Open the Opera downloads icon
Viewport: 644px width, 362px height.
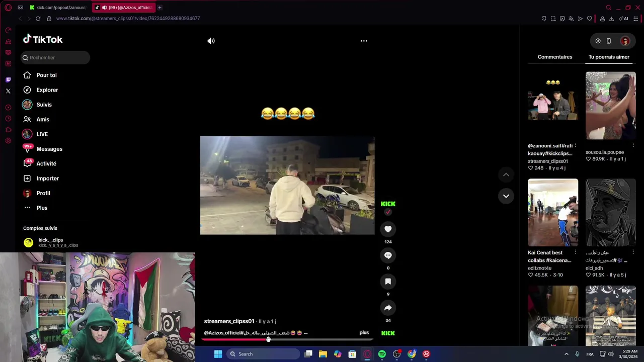[x=611, y=19]
